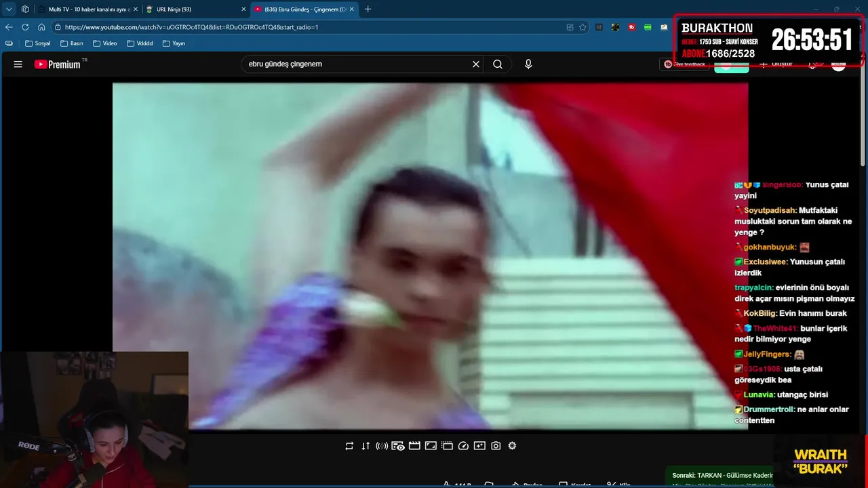868x488 pixels.
Task: Open the dark equalizer extension icon
Action: 599,27
